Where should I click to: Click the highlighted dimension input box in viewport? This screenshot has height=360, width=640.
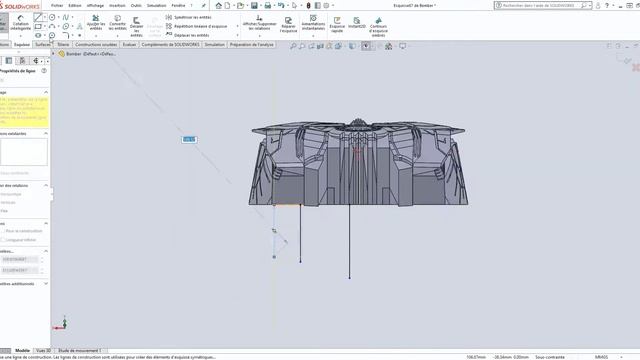coord(189,140)
